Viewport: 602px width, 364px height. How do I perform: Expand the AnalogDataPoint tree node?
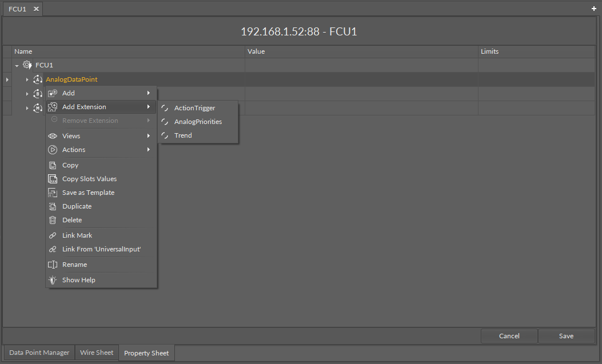click(x=27, y=79)
